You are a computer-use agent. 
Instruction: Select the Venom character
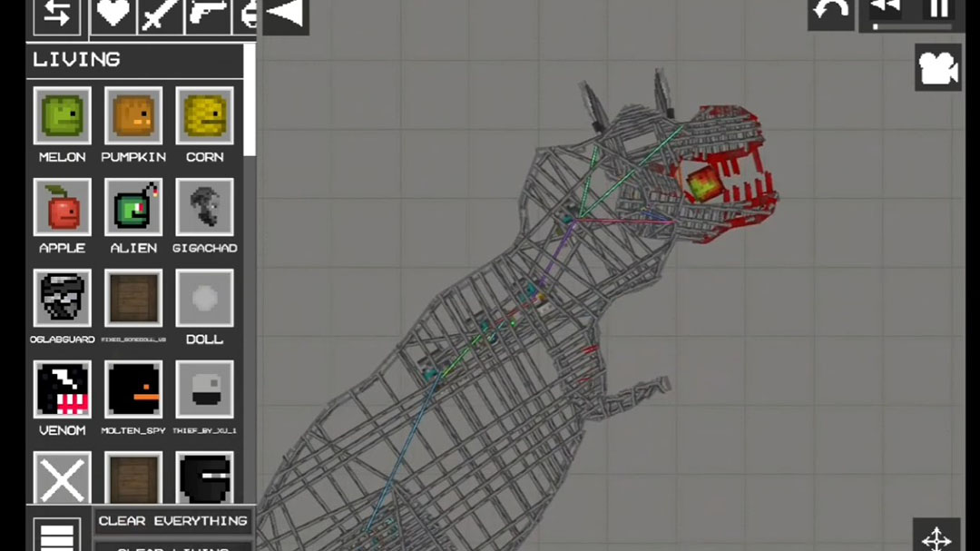click(x=62, y=389)
